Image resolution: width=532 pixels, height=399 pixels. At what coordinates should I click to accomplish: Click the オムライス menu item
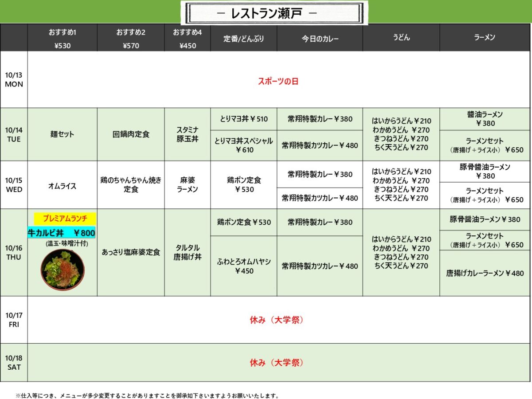(62, 186)
